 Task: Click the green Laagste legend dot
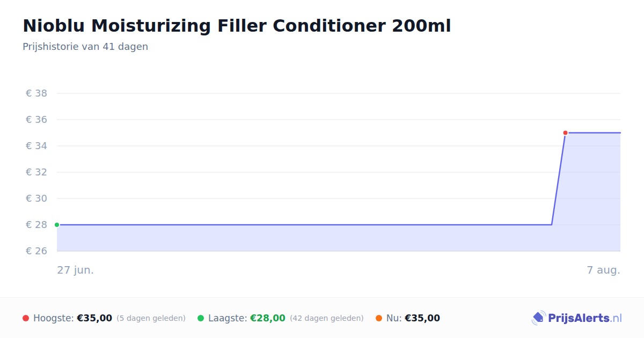[x=201, y=318]
